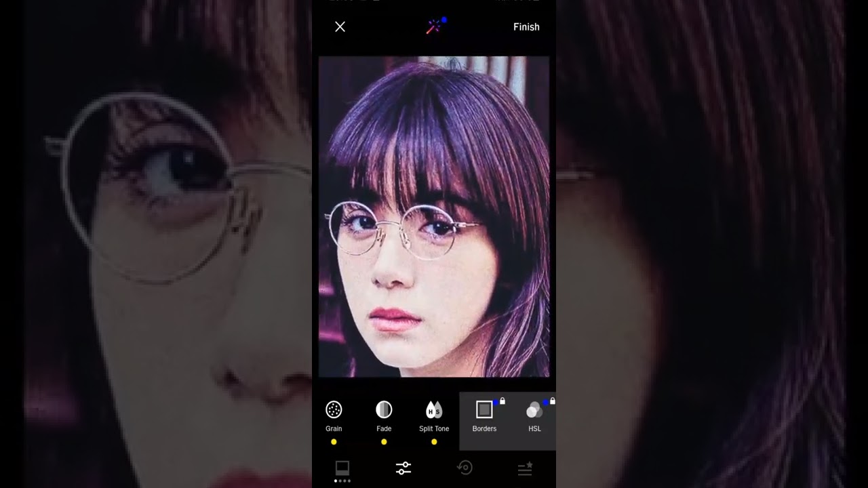Switch to the adjustment sliders tab

click(x=403, y=468)
